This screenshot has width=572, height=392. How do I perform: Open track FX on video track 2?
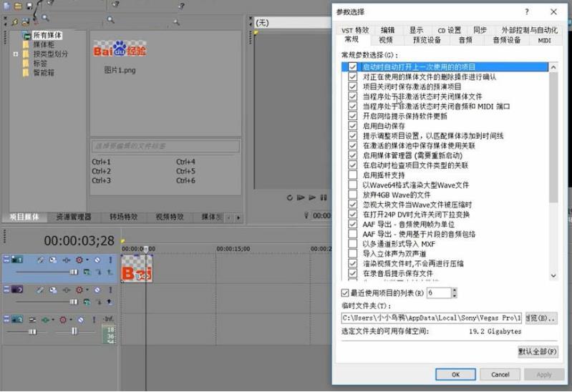click(x=66, y=290)
